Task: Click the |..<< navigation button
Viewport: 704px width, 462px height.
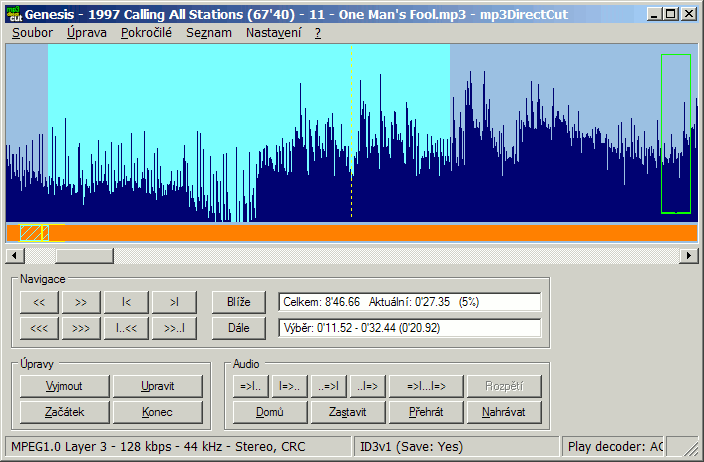Action: click(x=126, y=328)
